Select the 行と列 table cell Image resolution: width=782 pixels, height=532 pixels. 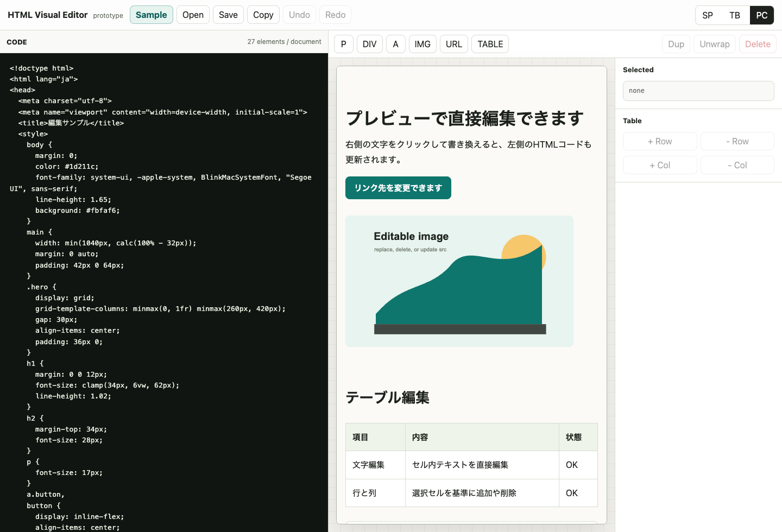pos(375,493)
